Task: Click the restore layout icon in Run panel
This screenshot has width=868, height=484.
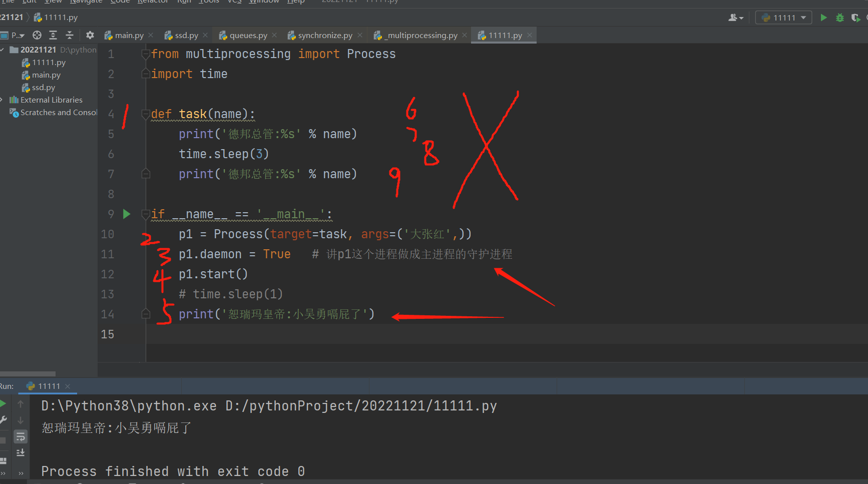Action: pos(3,460)
